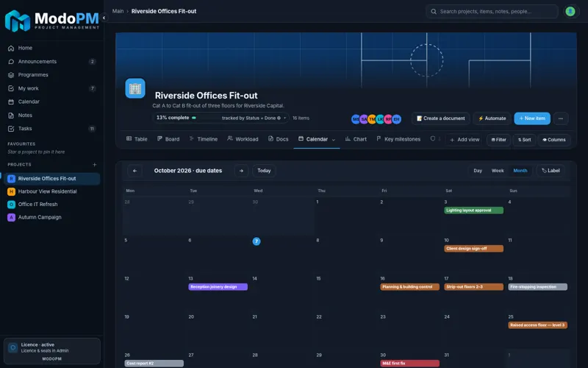Switch calendar to Day view
Image resolution: width=588 pixels, height=368 pixels.
point(478,171)
